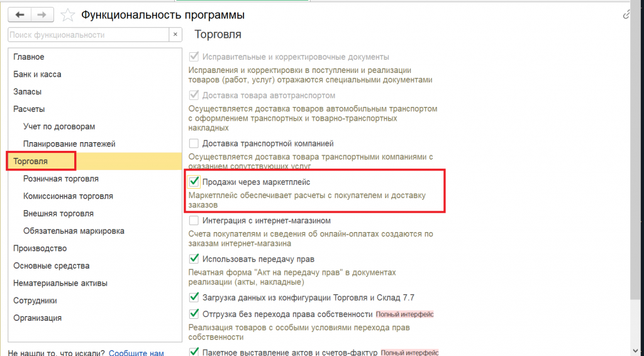Select the 'Организация' section

pos(95,318)
